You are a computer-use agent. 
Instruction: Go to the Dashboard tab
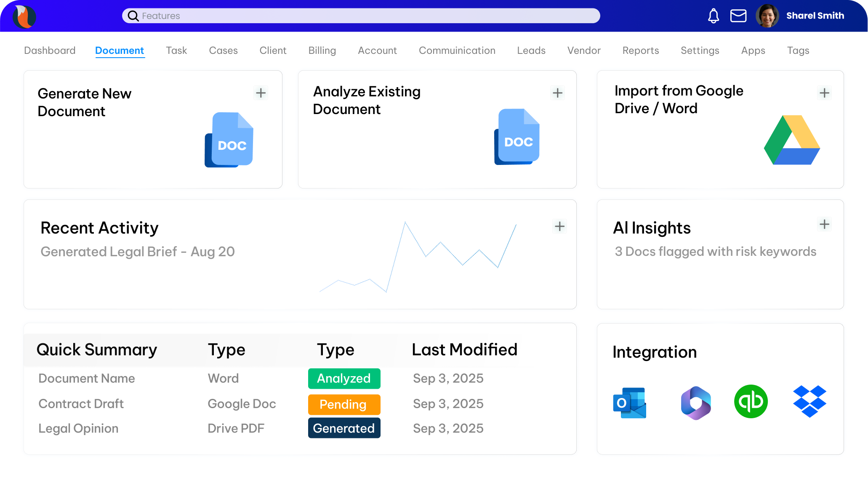(x=50, y=50)
